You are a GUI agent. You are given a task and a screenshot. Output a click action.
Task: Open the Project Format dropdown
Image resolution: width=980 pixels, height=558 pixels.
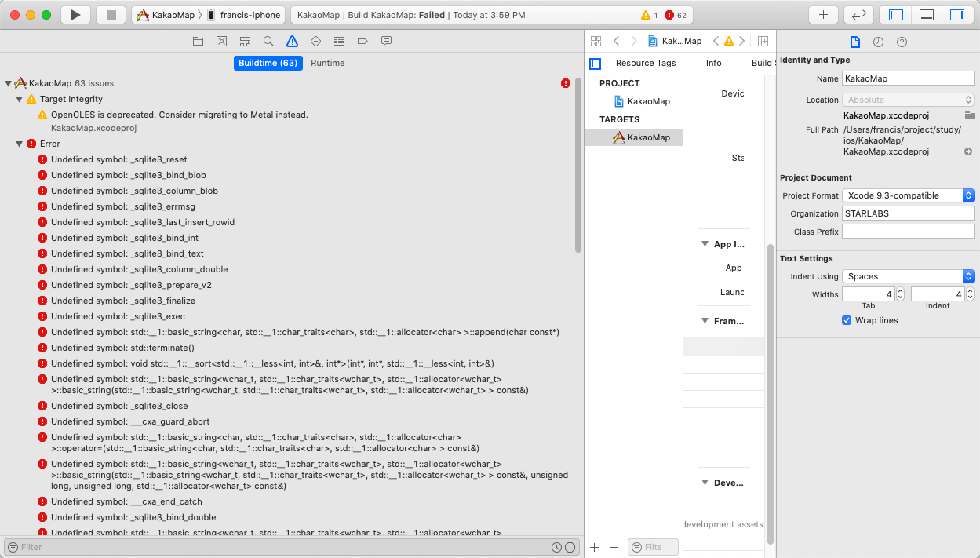pyautogui.click(x=908, y=195)
